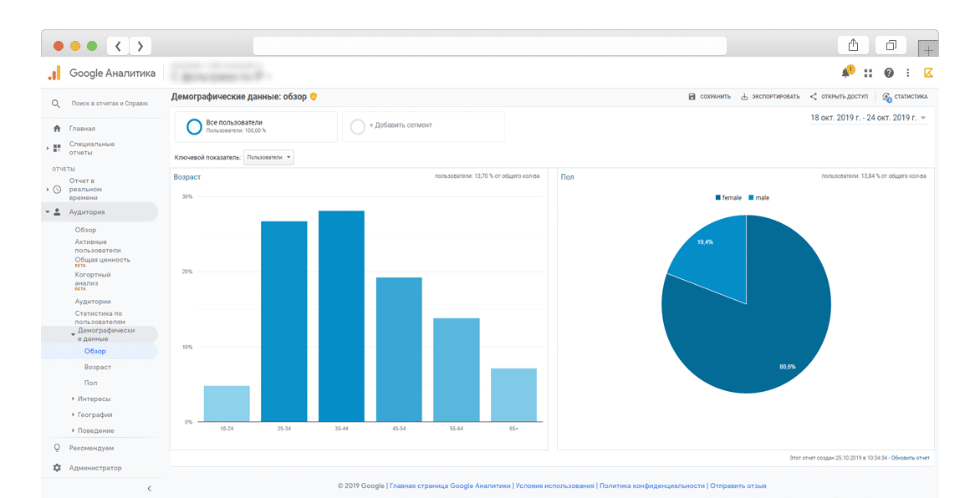Open the apps grid icon
The width and height of the screenshot is (980, 498).
tap(868, 74)
